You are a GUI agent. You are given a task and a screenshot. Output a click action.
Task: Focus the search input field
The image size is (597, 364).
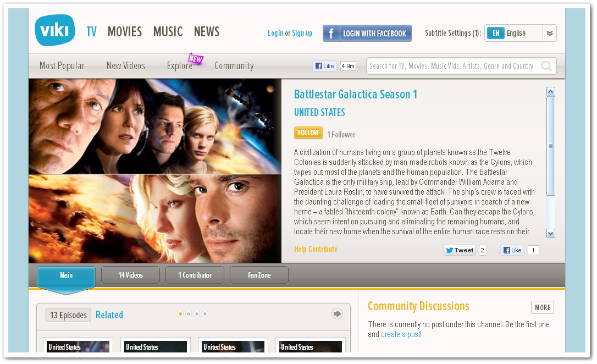(x=453, y=66)
